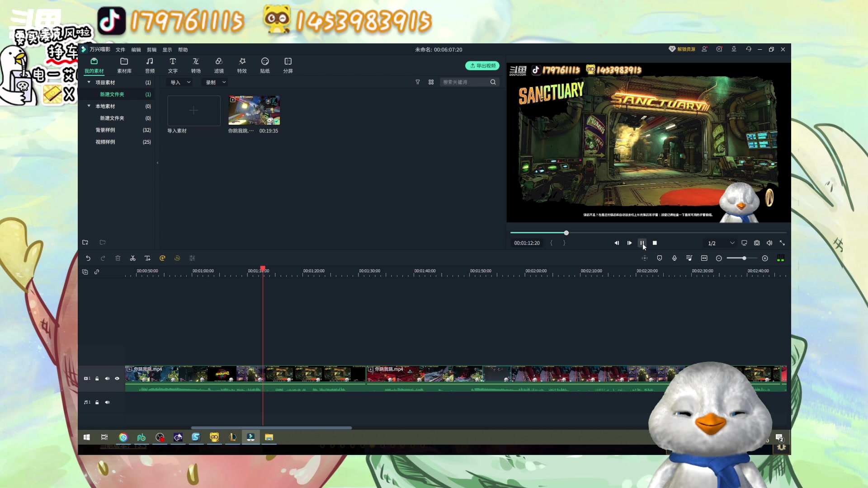Click the preview volume speaker icon
Viewport: 868px width, 488px height.
coord(769,243)
